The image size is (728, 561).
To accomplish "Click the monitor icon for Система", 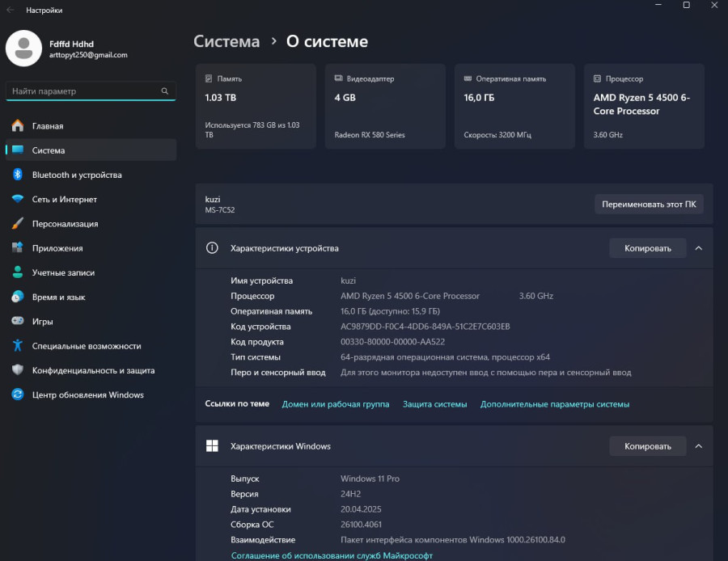I will point(18,150).
